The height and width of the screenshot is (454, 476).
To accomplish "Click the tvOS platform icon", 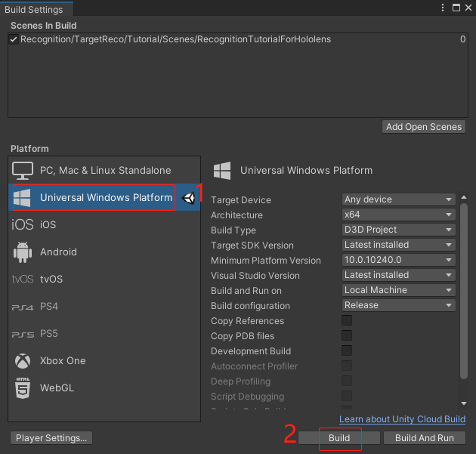I will (x=23, y=279).
